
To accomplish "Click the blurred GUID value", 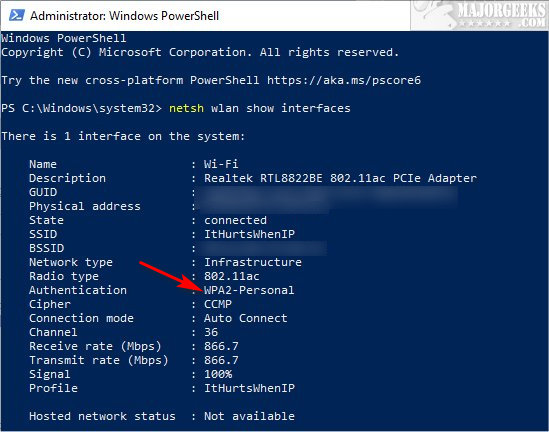I will [328, 193].
